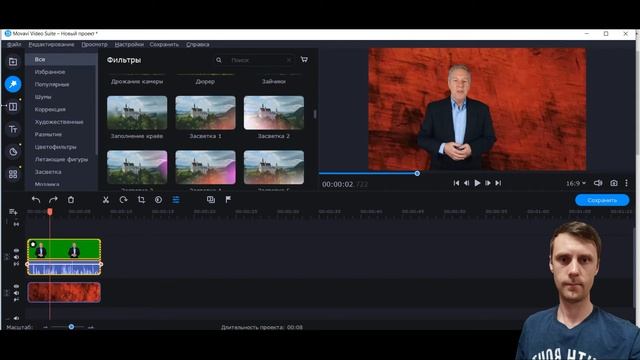
Task: Delete selected clip with trash icon
Action: 71,200
